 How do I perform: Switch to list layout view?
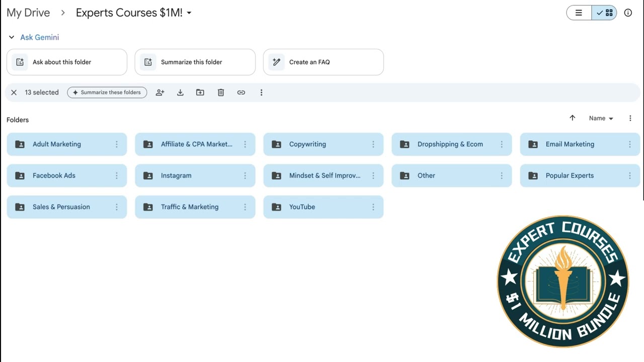579,13
